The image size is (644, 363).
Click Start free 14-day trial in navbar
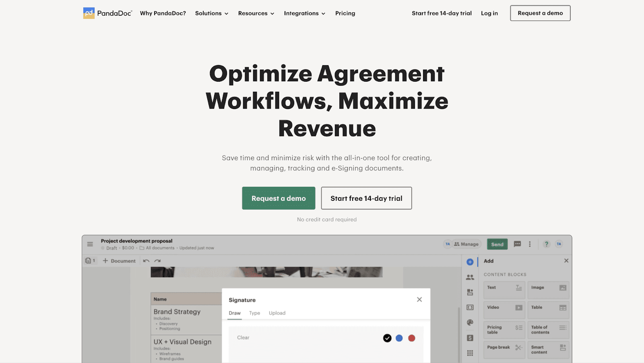442,13
